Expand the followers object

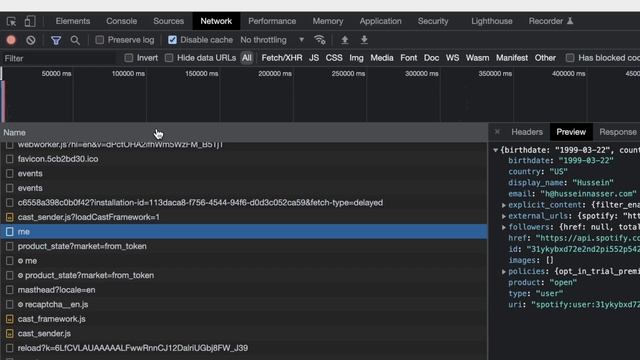coord(504,227)
